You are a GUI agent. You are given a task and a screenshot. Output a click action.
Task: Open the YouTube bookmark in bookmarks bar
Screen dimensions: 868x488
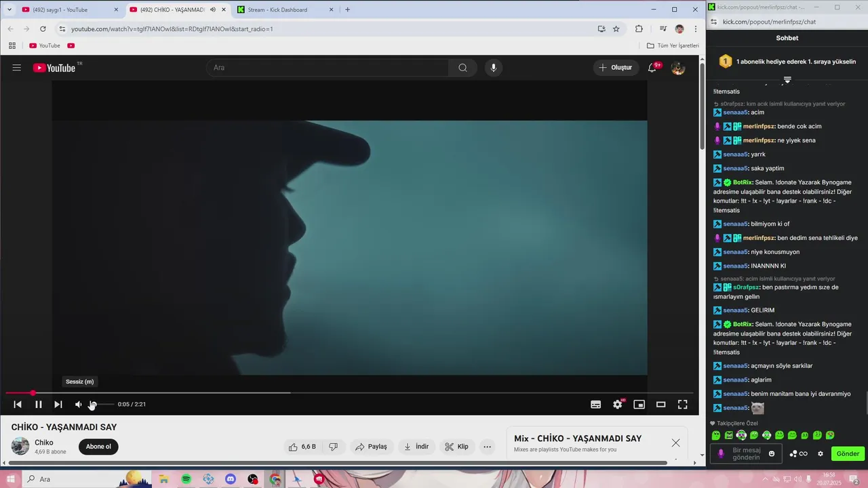(x=45, y=45)
